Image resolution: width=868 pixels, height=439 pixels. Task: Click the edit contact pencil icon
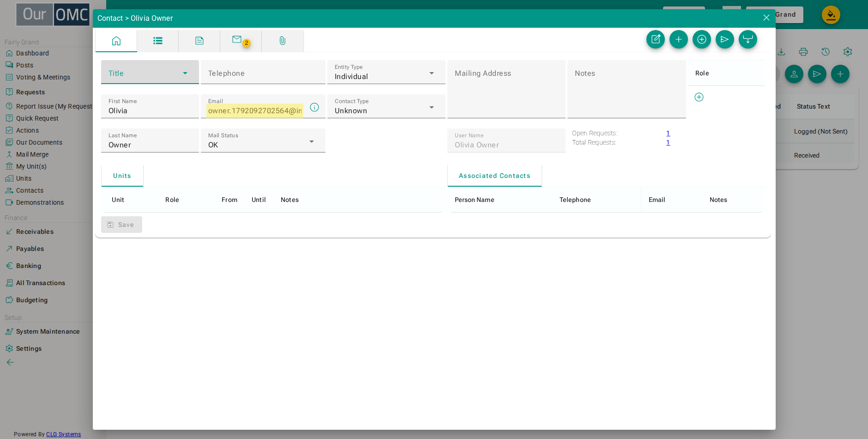[656, 39]
